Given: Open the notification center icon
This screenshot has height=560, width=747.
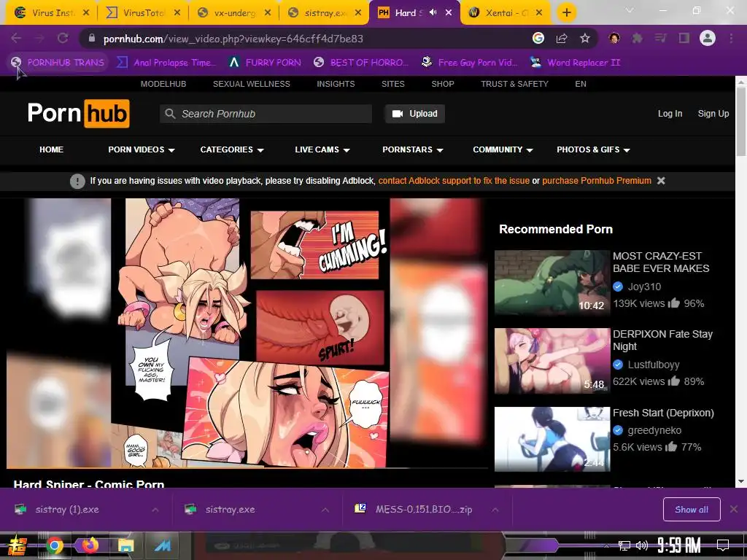Looking at the screenshot, I should tap(723, 545).
